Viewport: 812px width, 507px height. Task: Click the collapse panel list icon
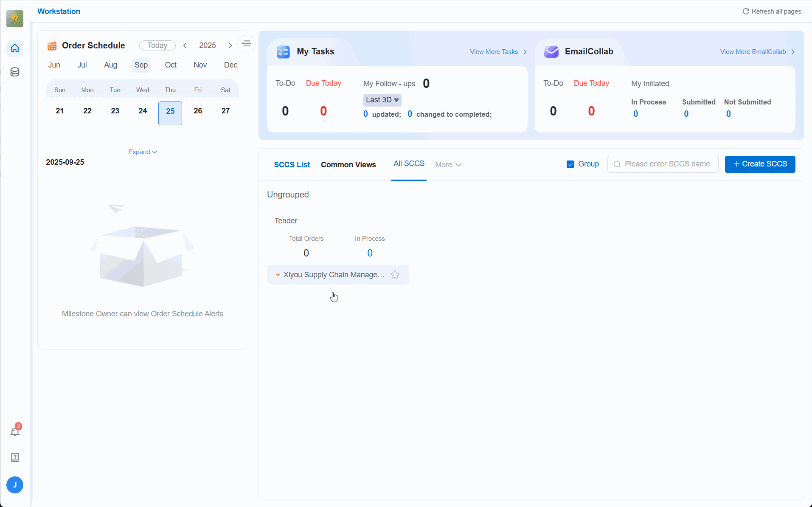[x=246, y=44]
